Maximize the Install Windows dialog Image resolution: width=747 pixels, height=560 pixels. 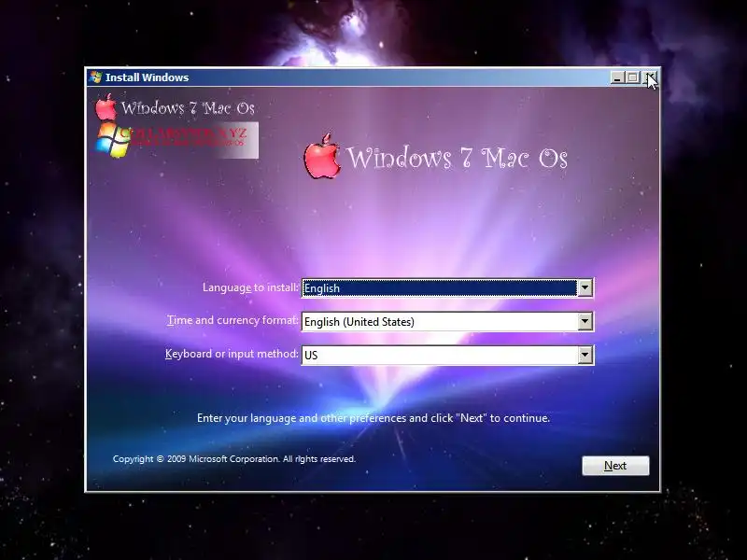pyautogui.click(x=633, y=77)
